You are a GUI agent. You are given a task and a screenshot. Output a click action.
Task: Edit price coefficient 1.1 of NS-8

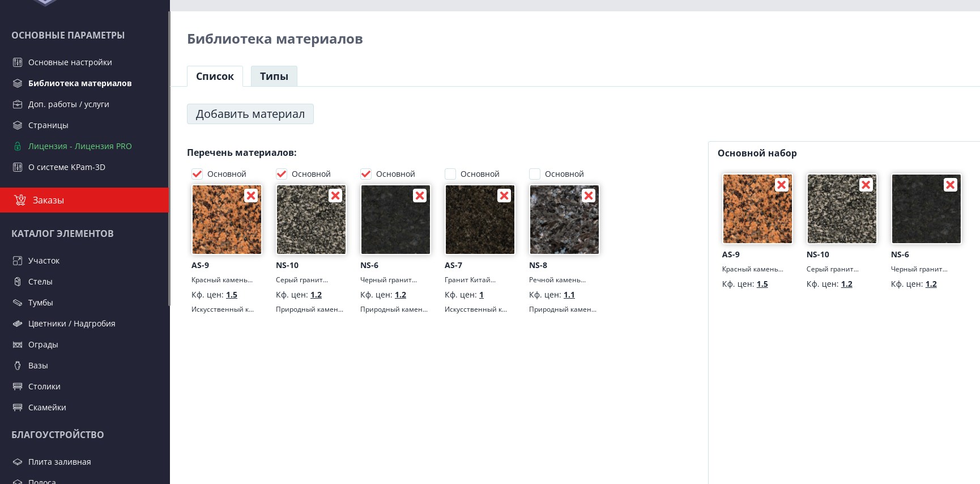tap(569, 295)
